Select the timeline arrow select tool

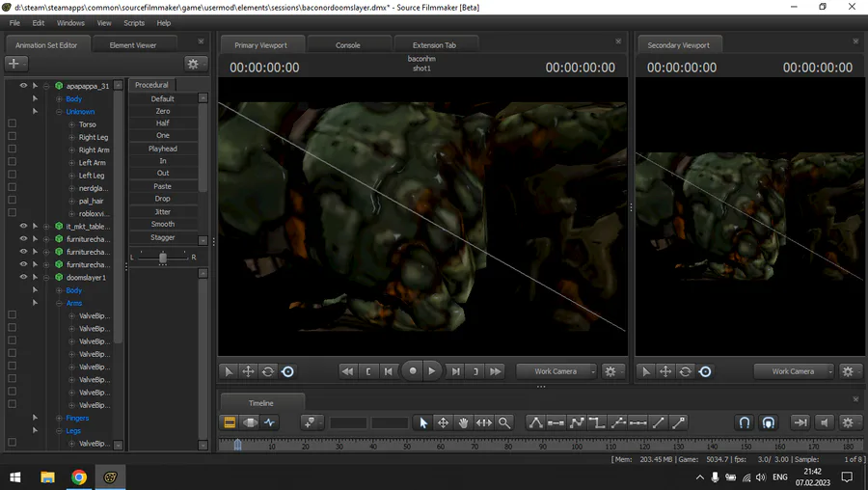tap(423, 422)
